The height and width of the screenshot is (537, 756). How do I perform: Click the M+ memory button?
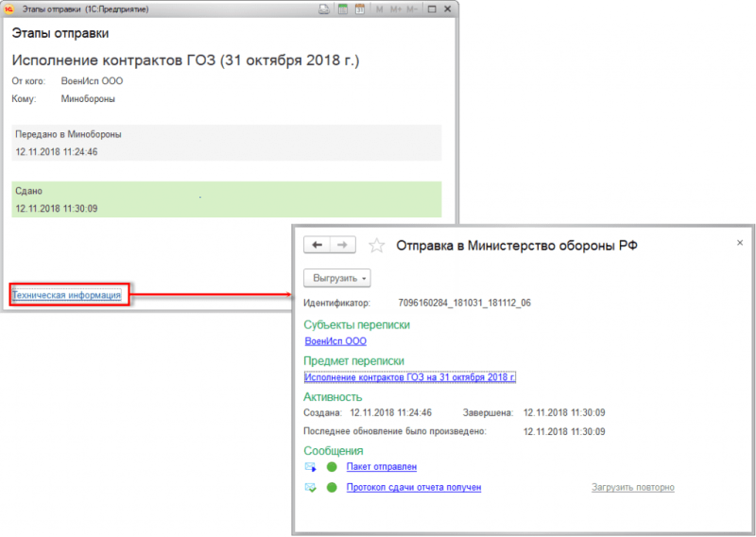pyautogui.click(x=396, y=9)
